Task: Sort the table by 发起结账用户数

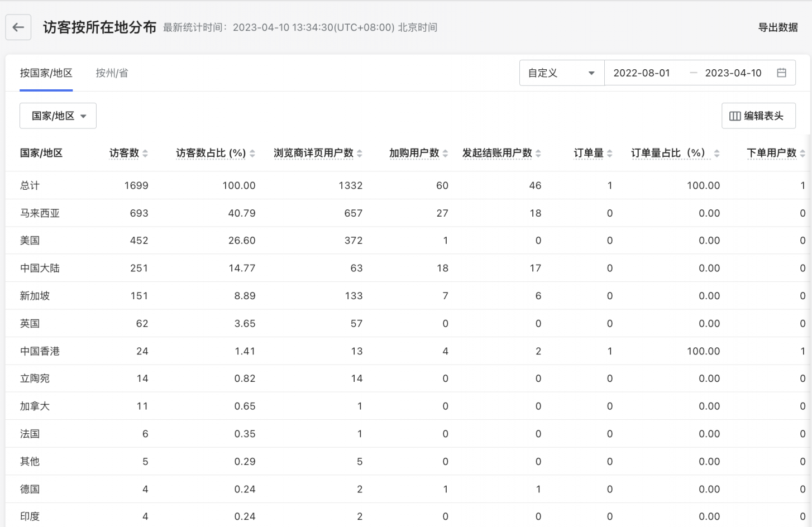Action: (539, 152)
